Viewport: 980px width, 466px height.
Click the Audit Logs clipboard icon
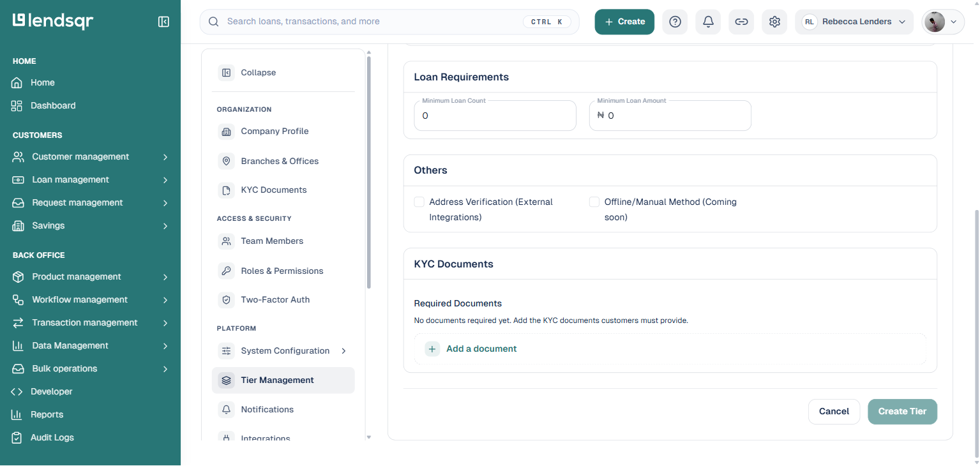point(17,438)
